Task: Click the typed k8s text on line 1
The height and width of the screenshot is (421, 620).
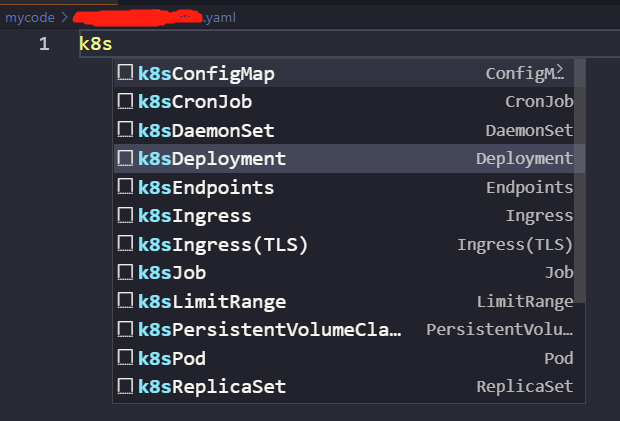Action: [x=96, y=44]
